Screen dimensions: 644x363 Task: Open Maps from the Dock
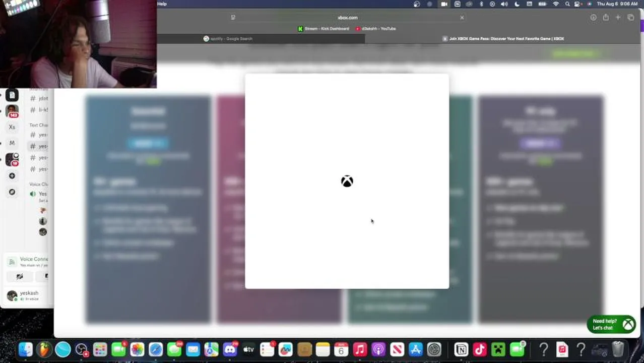pos(211,349)
